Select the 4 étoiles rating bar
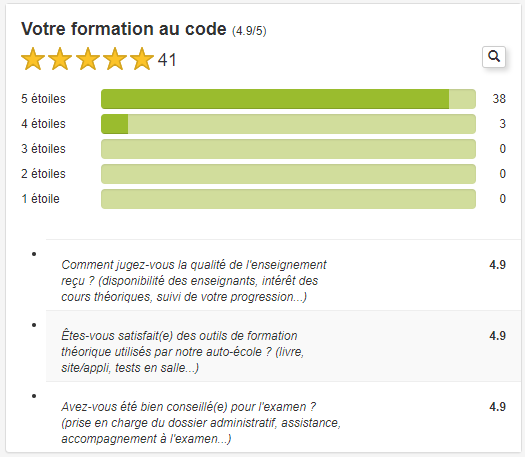 [288, 124]
